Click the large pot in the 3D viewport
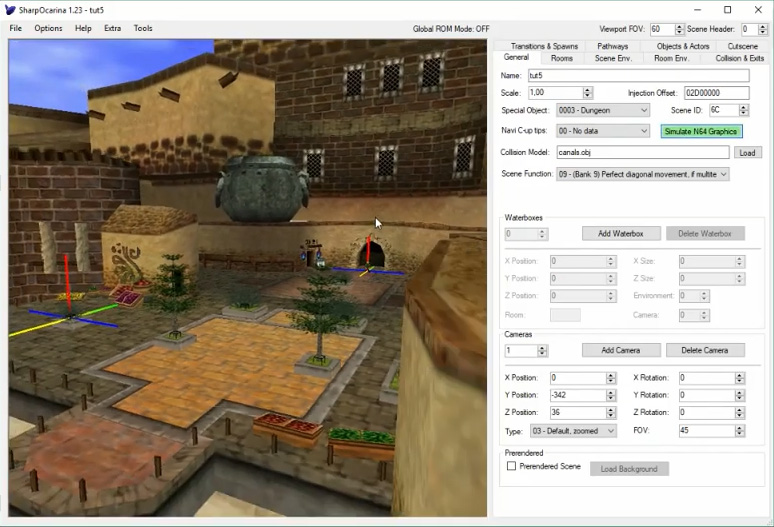The width and height of the screenshot is (774, 527). pyautogui.click(x=262, y=188)
